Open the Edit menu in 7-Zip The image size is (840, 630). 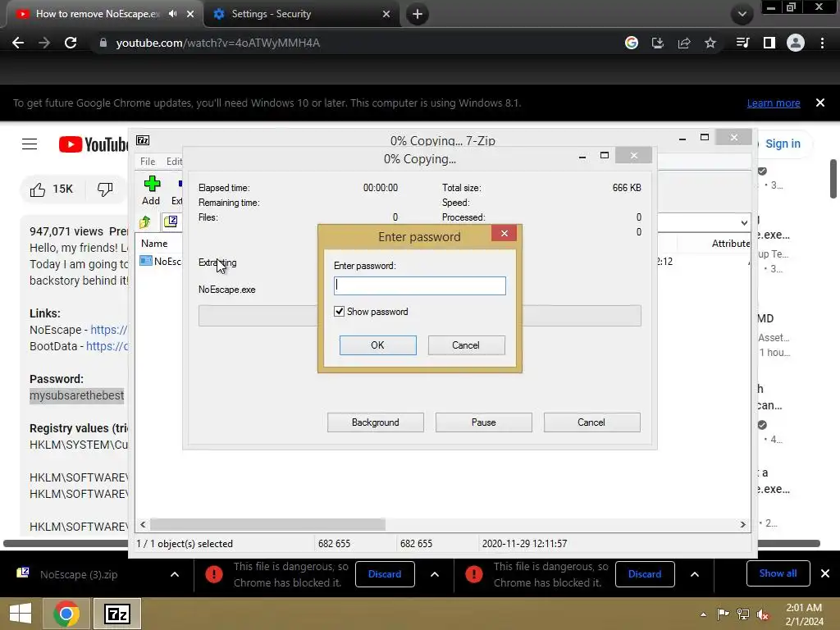pyautogui.click(x=174, y=162)
